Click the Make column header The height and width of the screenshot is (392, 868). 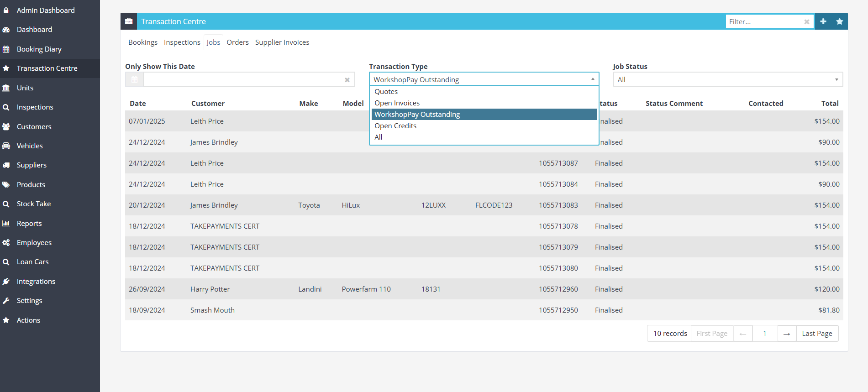[309, 104]
